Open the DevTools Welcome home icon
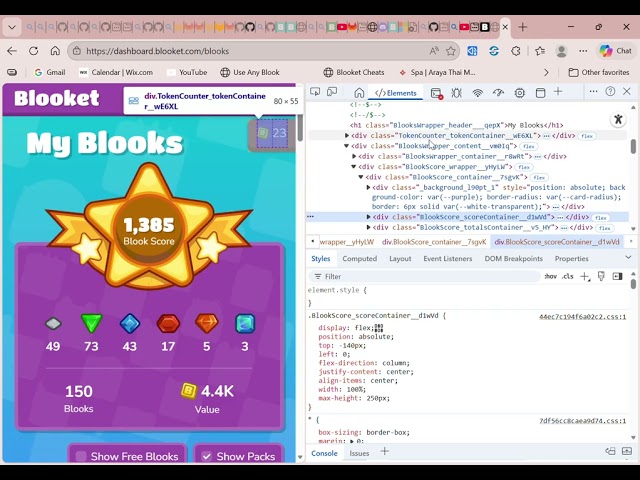 tap(359, 93)
